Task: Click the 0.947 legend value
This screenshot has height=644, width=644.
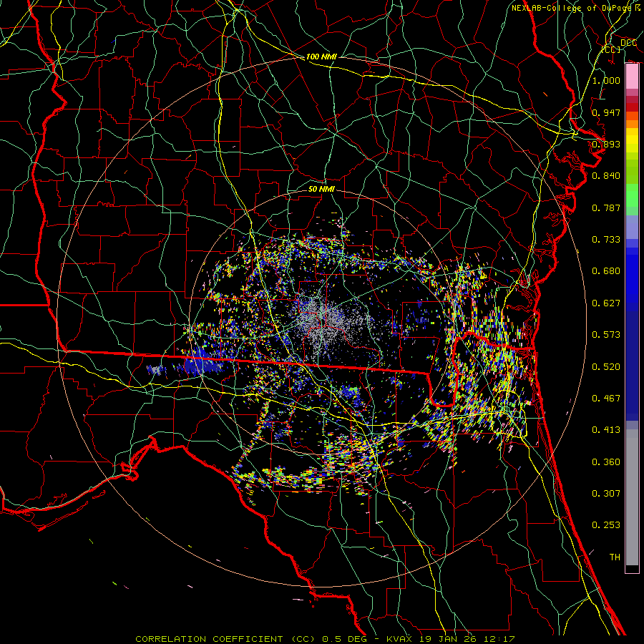Action: coord(606,112)
